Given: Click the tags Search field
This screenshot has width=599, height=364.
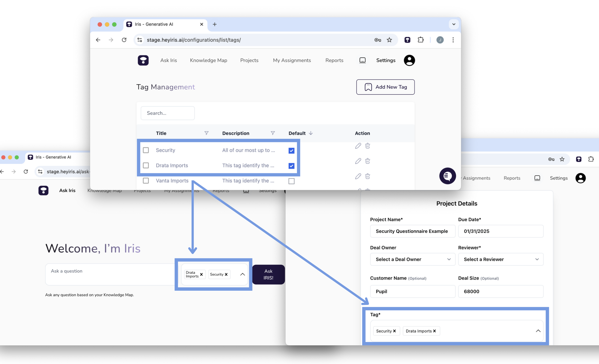Looking at the screenshot, I should 168,113.
